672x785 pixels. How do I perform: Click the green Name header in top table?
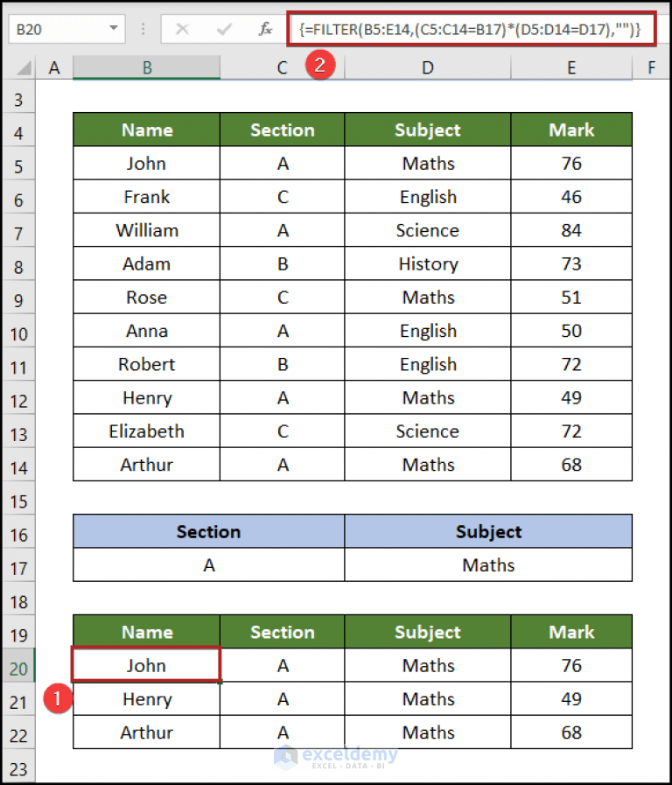click(146, 129)
